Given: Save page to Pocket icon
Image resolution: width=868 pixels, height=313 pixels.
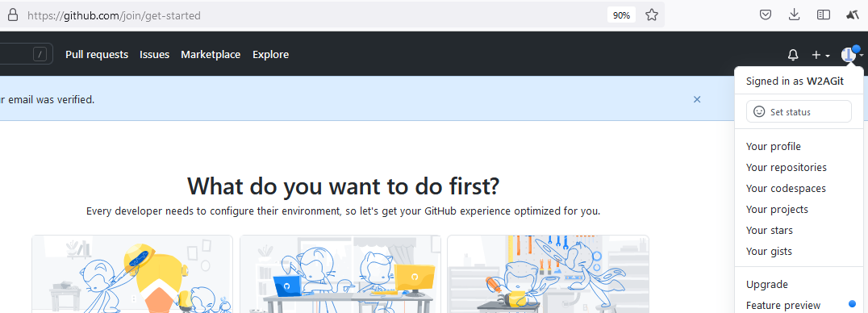Looking at the screenshot, I should click(765, 15).
